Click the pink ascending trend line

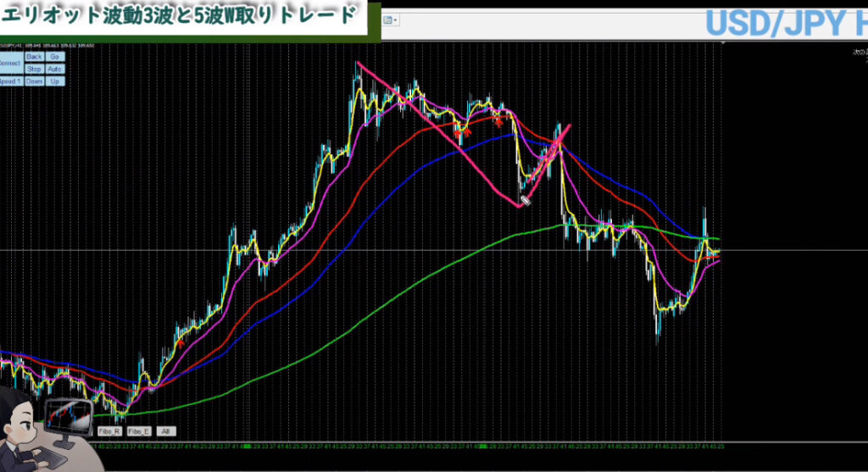[x=545, y=165]
